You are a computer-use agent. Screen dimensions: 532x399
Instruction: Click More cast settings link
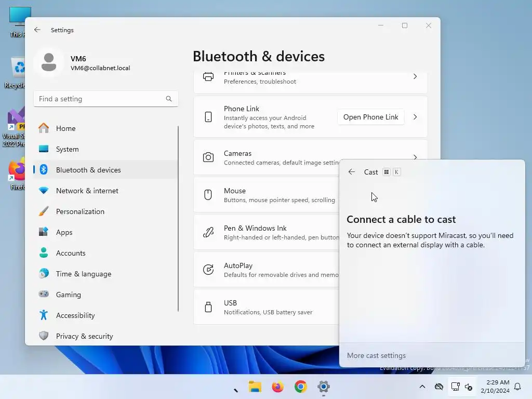coord(376,355)
